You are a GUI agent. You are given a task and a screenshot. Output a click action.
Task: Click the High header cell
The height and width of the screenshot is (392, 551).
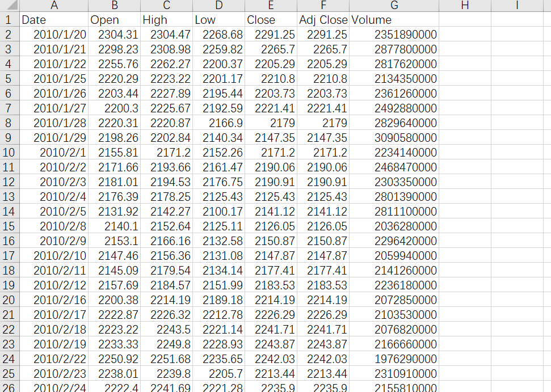(x=167, y=20)
